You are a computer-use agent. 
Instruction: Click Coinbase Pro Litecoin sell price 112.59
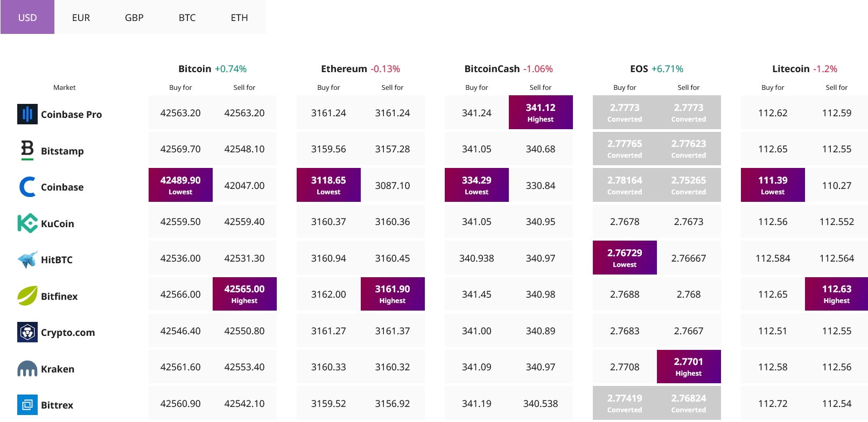click(x=836, y=113)
